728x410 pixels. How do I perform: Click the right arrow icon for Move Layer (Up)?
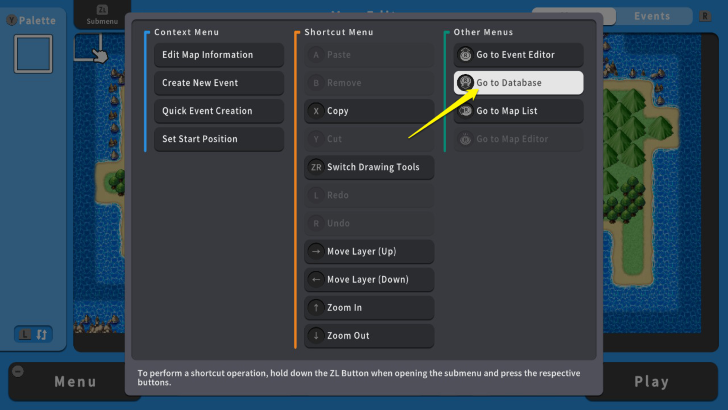click(x=317, y=252)
